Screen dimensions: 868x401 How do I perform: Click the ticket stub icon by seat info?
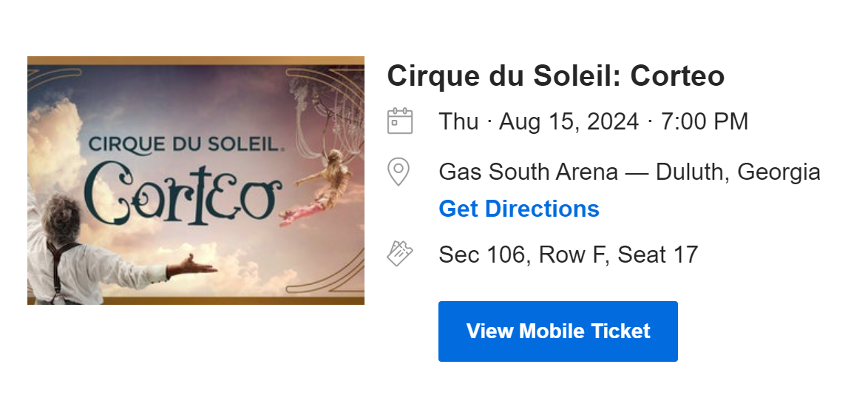(x=399, y=255)
